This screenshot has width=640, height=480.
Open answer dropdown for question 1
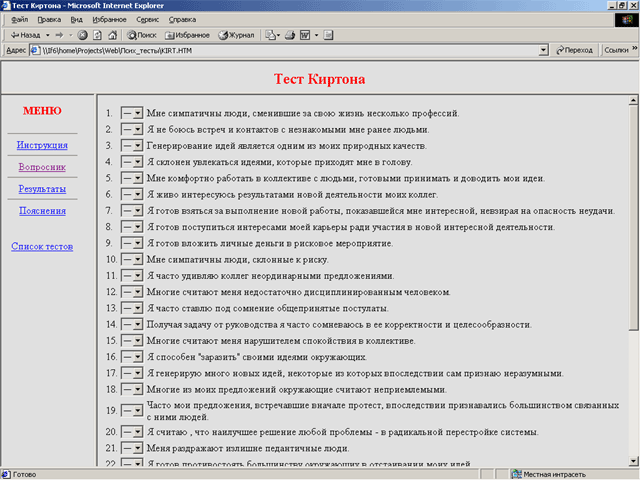pos(131,113)
